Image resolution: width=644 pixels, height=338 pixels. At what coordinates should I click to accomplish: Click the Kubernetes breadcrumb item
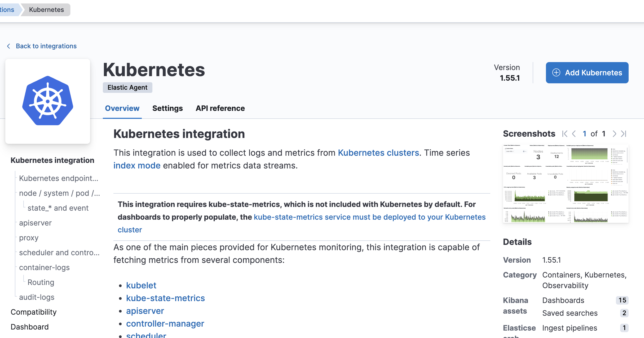pos(46,10)
